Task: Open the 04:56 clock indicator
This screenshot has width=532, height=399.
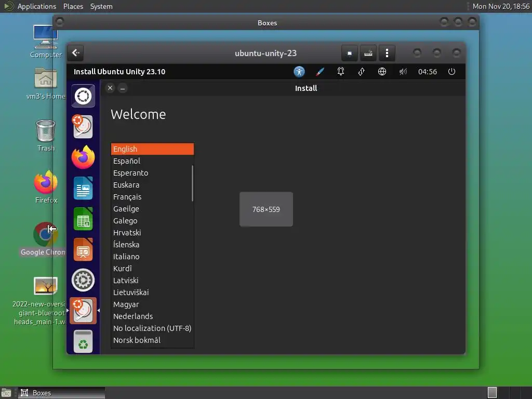Action: (x=428, y=72)
